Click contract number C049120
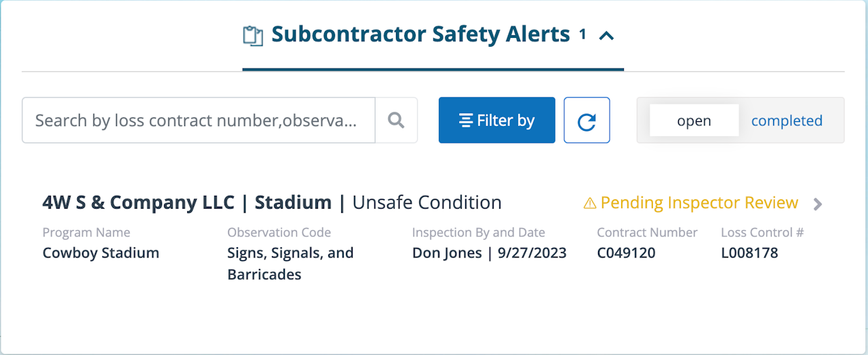The image size is (868, 355). [x=626, y=253]
